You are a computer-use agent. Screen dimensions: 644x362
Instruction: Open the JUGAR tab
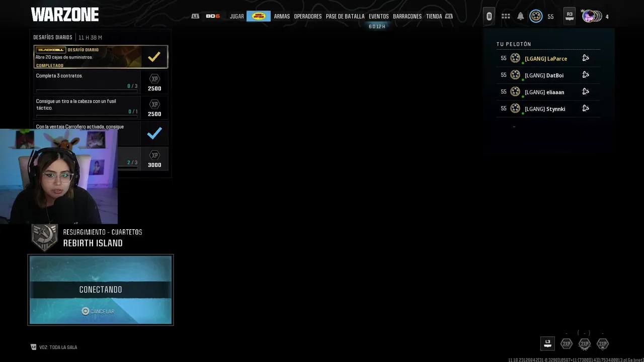tap(236, 17)
